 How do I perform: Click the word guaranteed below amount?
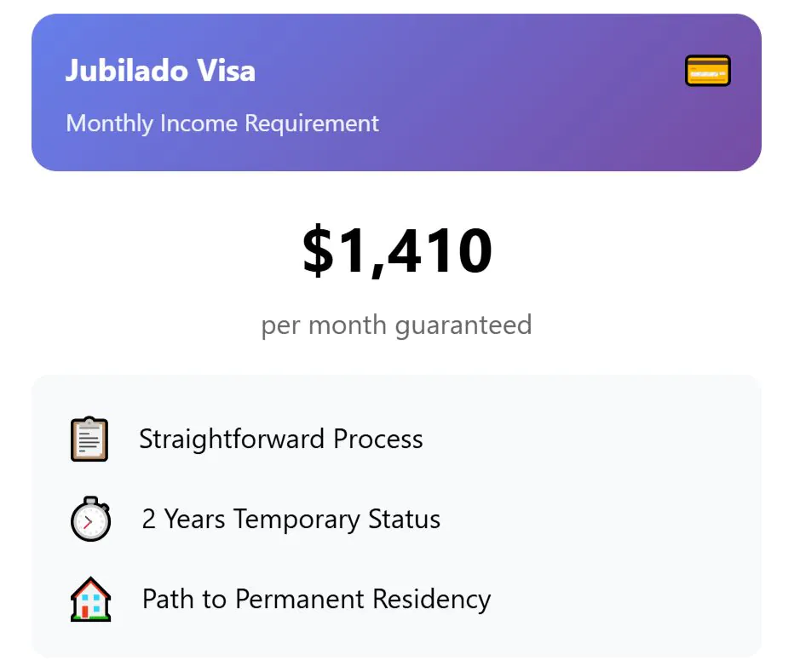(463, 326)
